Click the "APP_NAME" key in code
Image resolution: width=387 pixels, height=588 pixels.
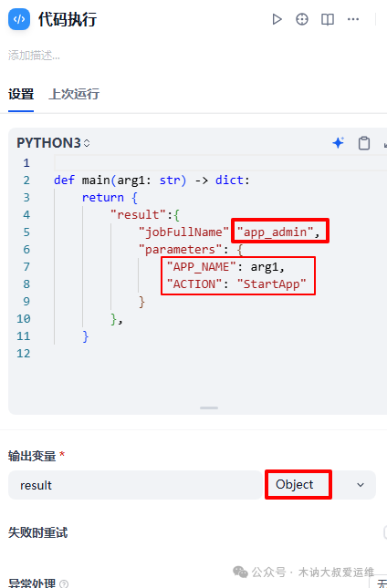coord(201,266)
